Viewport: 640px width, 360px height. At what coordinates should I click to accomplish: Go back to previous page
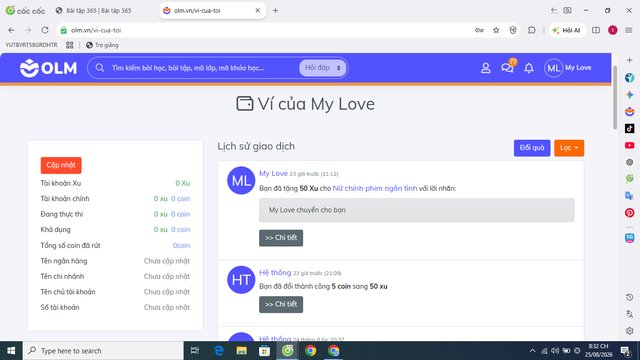coord(11,30)
